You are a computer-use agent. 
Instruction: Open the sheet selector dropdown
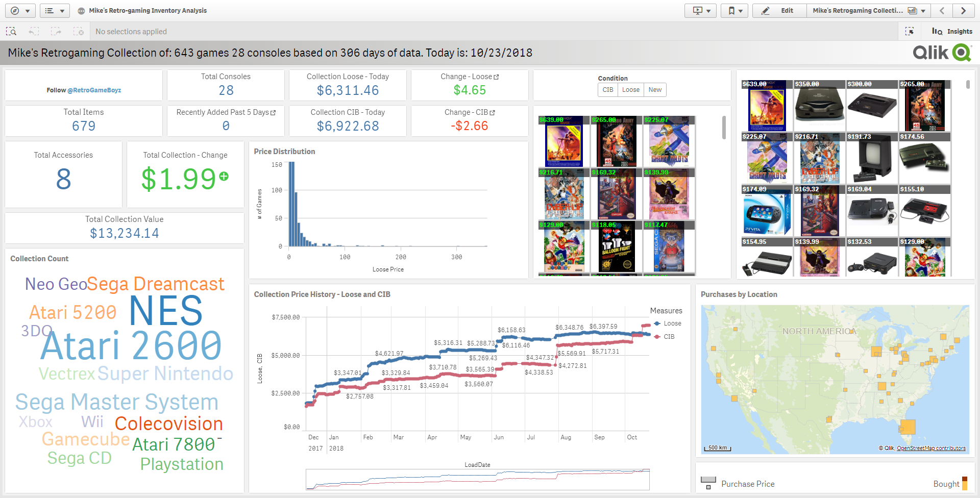point(868,11)
